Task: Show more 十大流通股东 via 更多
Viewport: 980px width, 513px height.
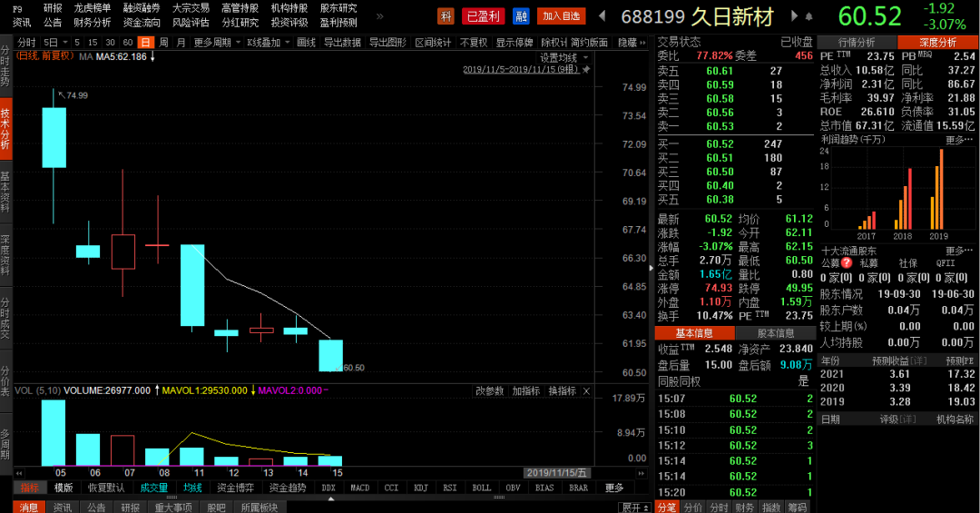Action: [959, 251]
